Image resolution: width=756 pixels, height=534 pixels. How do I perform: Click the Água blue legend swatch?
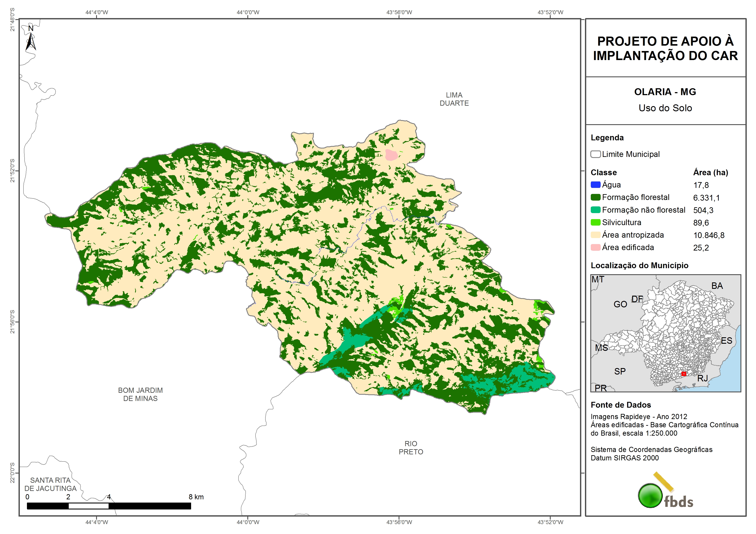coord(595,185)
